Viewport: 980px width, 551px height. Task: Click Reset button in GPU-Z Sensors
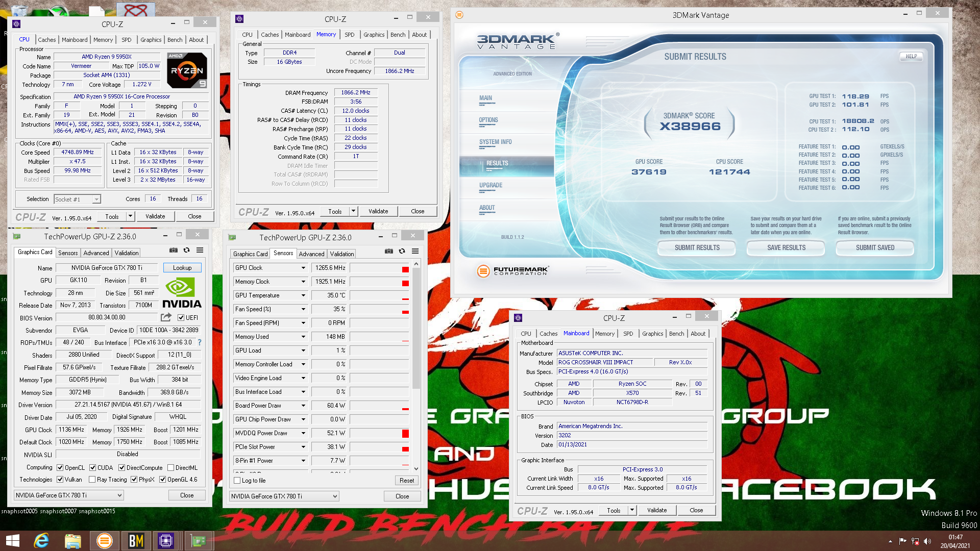pyautogui.click(x=407, y=481)
